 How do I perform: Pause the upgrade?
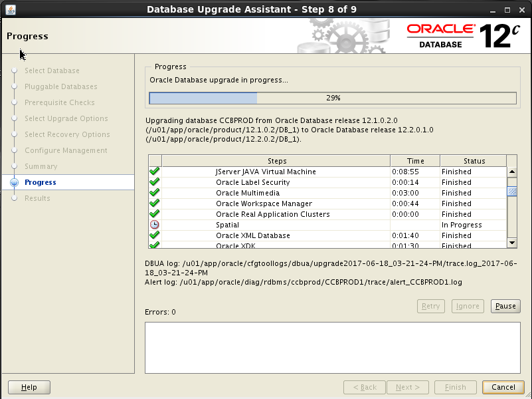(505, 306)
